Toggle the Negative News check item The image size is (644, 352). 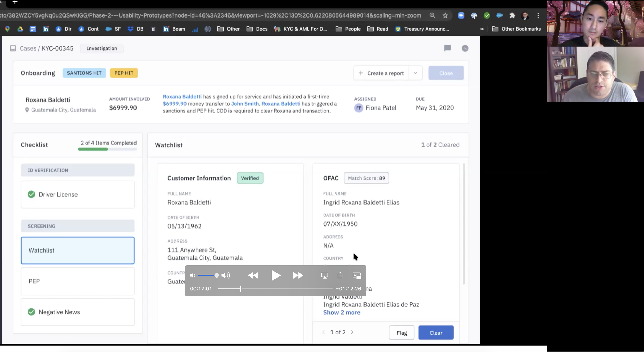point(31,312)
